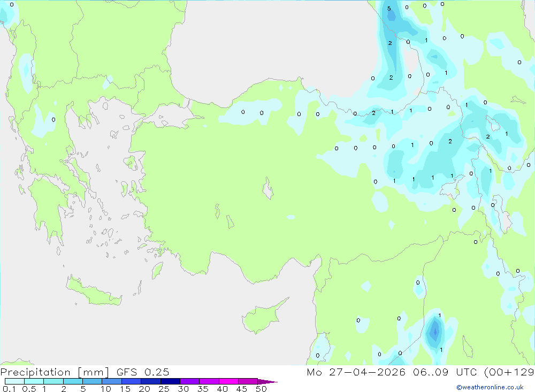Select the 5–10 mm legend color swatch

click(x=92, y=381)
